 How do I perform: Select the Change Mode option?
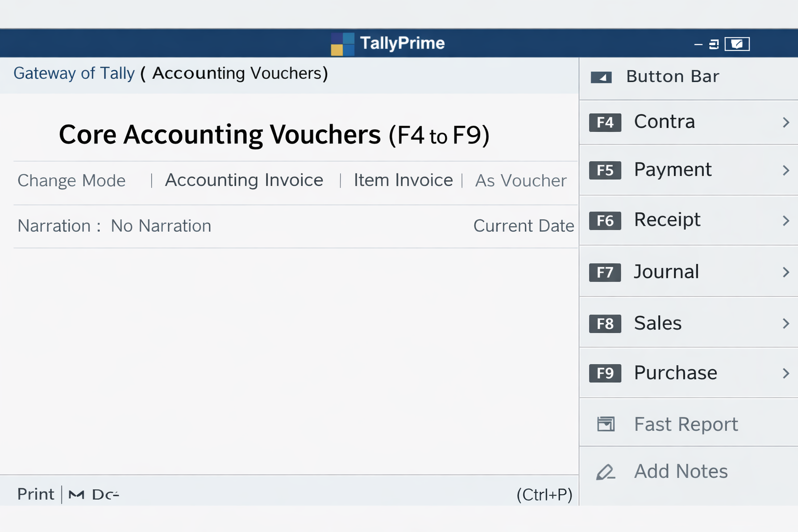(72, 180)
